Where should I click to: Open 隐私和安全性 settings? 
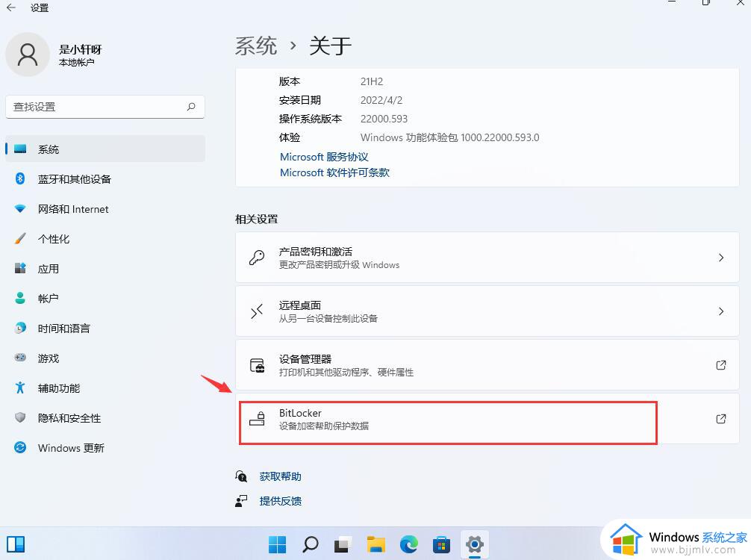pyautogui.click(x=105, y=417)
